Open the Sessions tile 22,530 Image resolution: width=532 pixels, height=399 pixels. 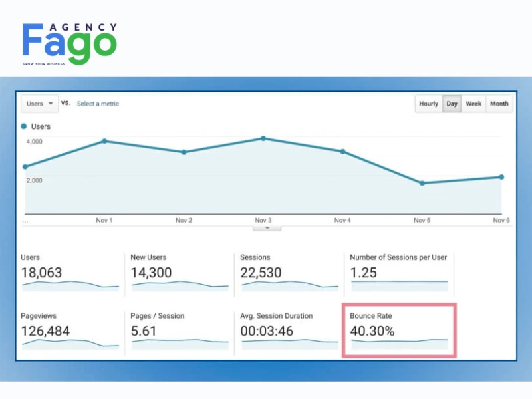[289, 273]
